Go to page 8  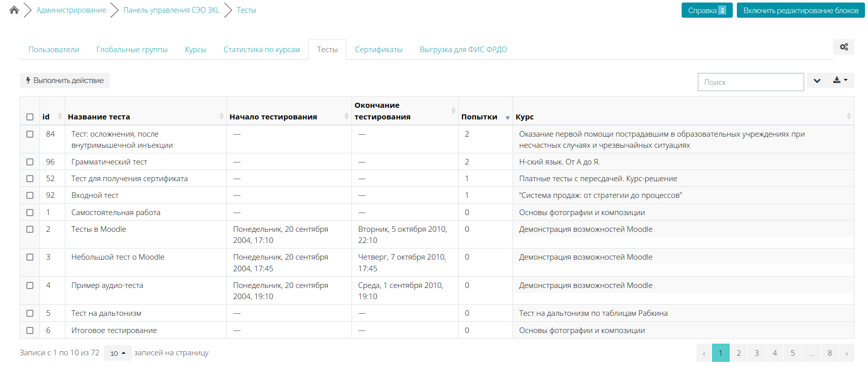(830, 353)
